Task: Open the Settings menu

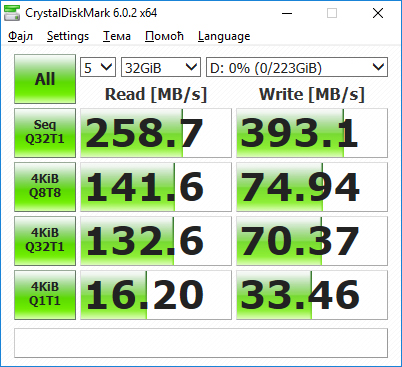Action: coord(68,36)
